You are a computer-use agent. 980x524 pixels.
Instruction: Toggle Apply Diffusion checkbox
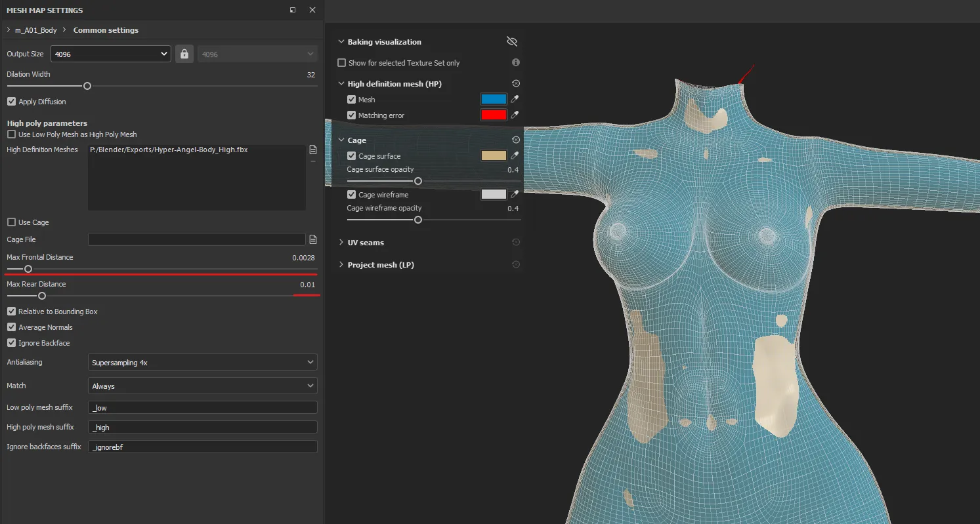coord(11,102)
